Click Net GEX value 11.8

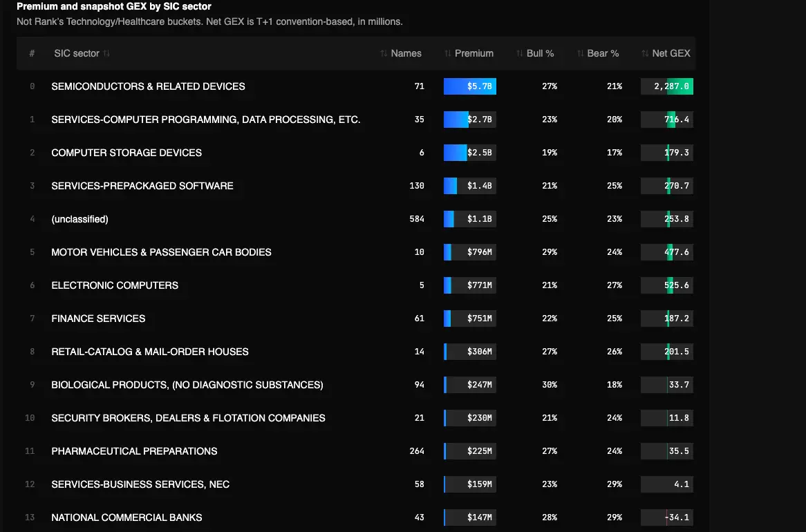(666, 418)
